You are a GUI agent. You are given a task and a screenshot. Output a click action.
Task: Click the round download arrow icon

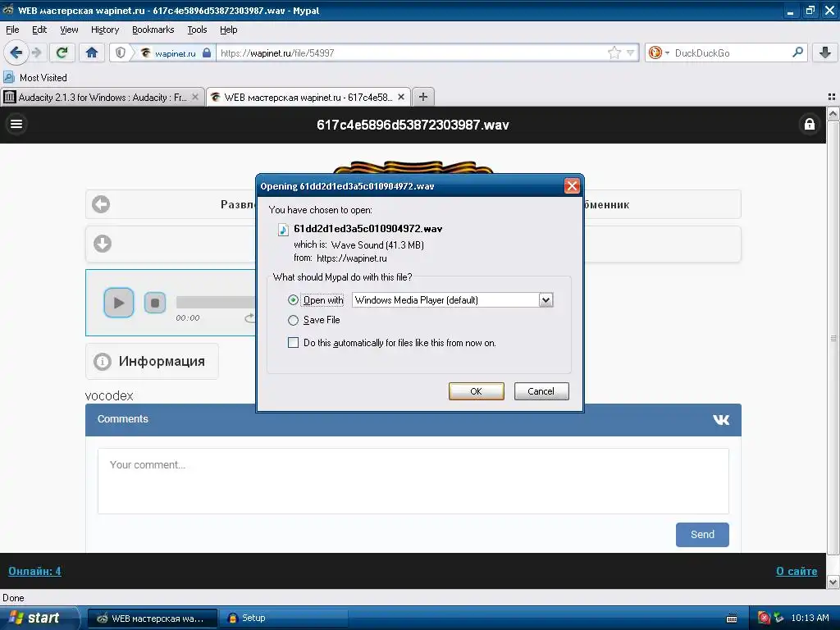(x=103, y=244)
